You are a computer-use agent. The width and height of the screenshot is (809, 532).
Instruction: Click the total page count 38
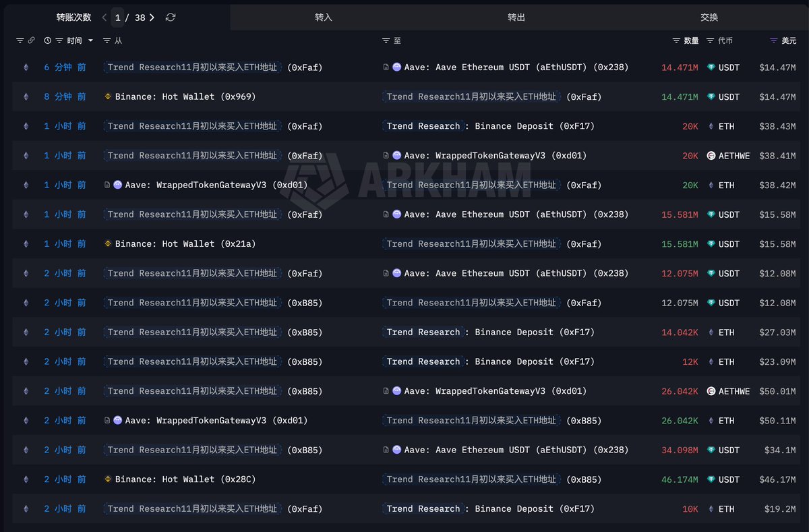[140, 18]
